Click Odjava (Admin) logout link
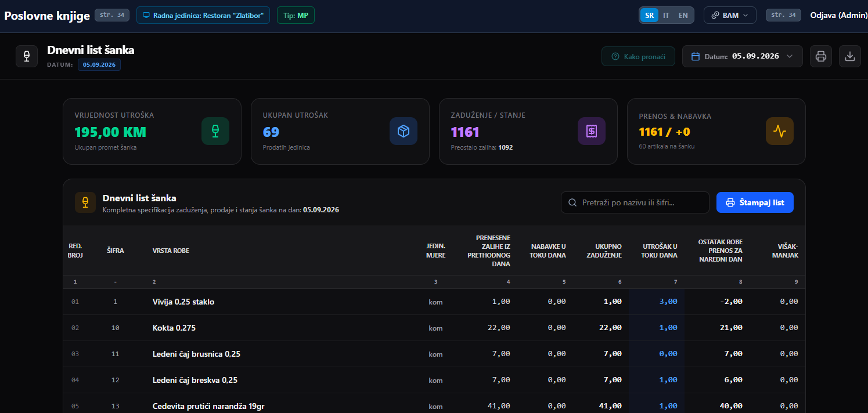Image resolution: width=868 pixels, height=413 pixels. coord(838,16)
